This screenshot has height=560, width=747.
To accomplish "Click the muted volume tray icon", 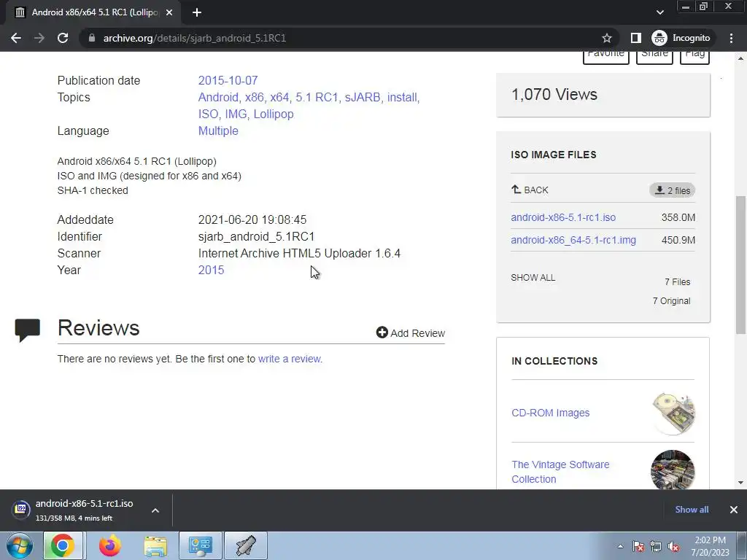I will [x=673, y=547].
